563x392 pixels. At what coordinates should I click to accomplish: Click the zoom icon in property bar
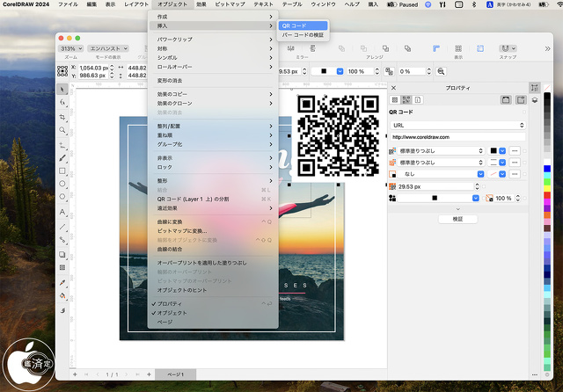(x=441, y=71)
